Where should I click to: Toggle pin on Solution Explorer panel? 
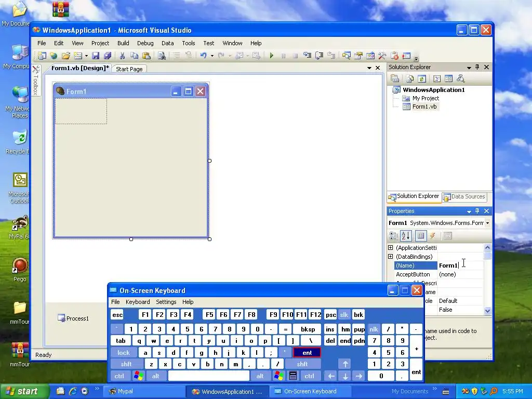477,67
